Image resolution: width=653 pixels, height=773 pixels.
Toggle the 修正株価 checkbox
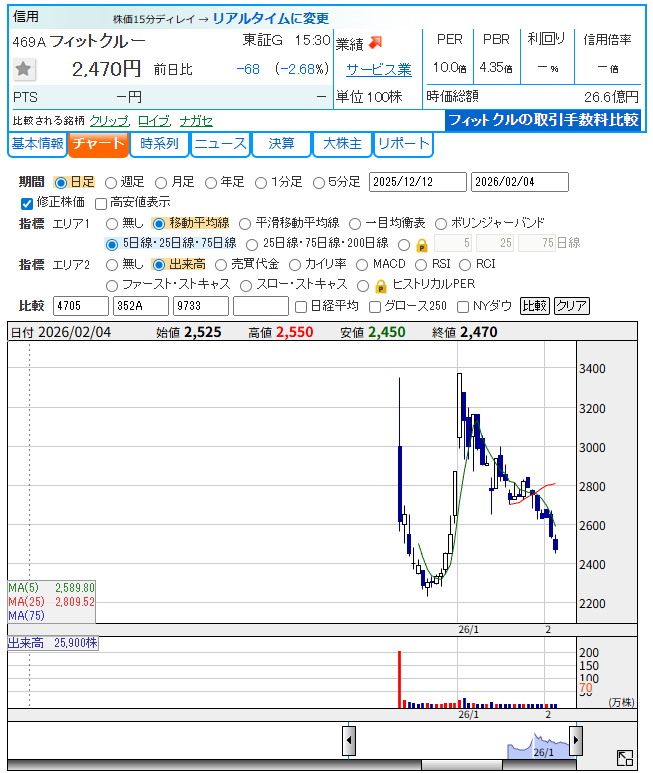(x=27, y=203)
